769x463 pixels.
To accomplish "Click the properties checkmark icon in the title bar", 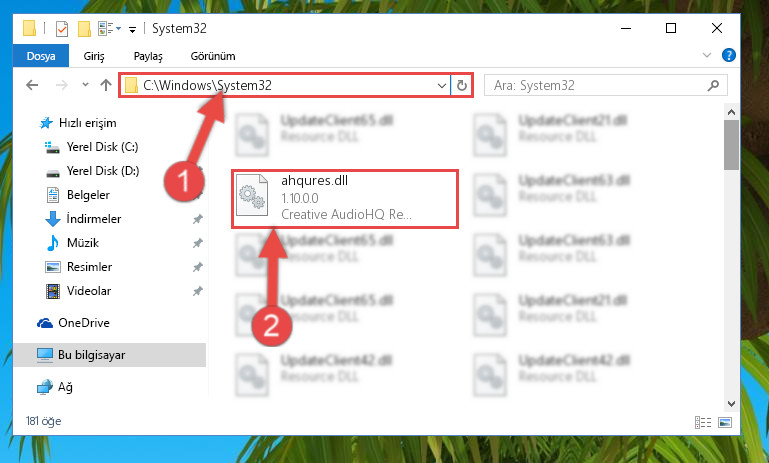I will (61, 29).
